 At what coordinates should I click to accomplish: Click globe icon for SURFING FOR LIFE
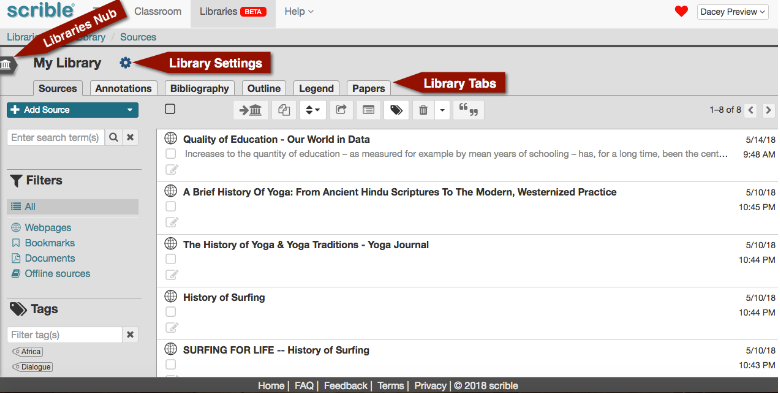(171, 349)
